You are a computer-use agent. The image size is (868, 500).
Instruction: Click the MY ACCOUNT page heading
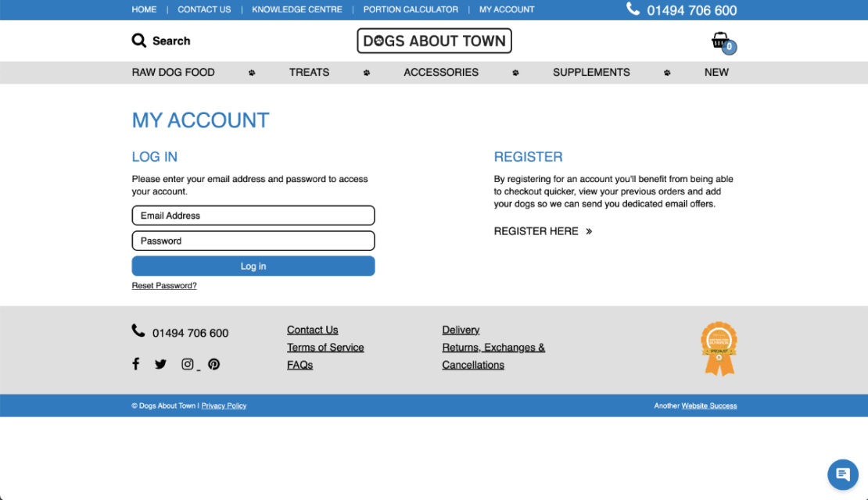click(200, 120)
